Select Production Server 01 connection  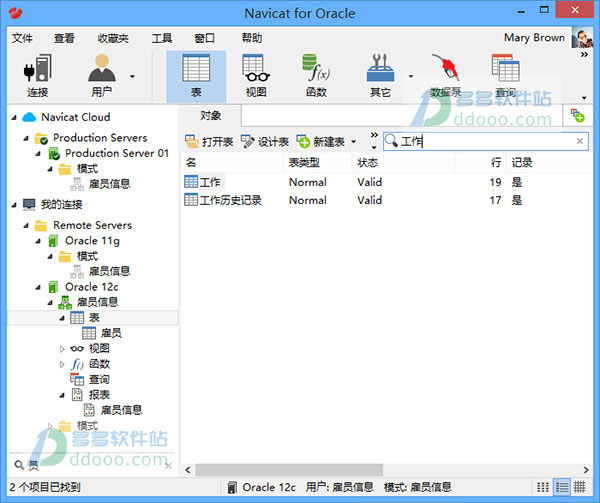coord(116,153)
